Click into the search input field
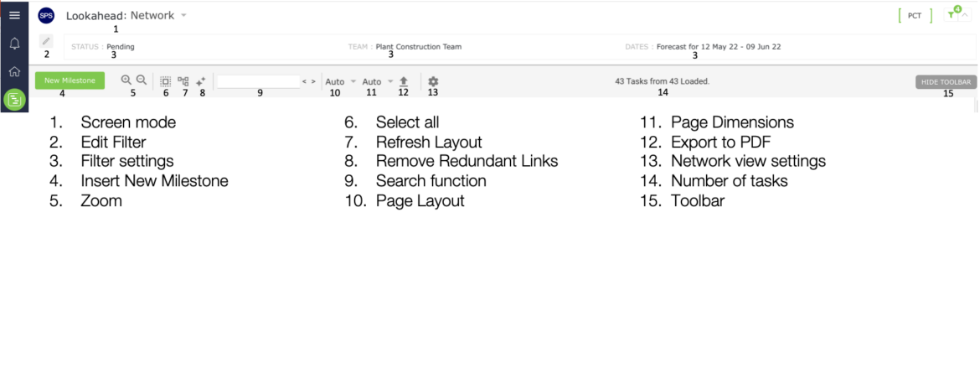The image size is (980, 368). click(258, 81)
